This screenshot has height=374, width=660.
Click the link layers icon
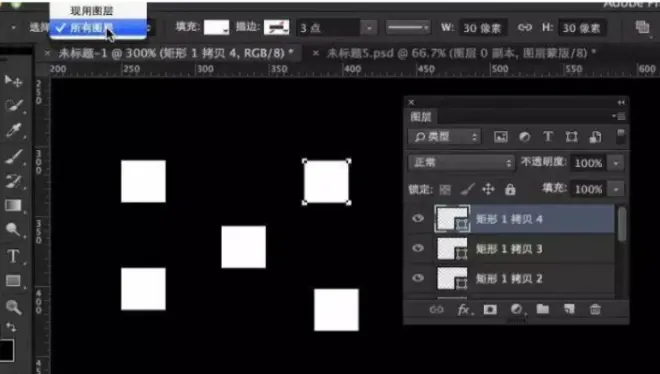(436, 310)
